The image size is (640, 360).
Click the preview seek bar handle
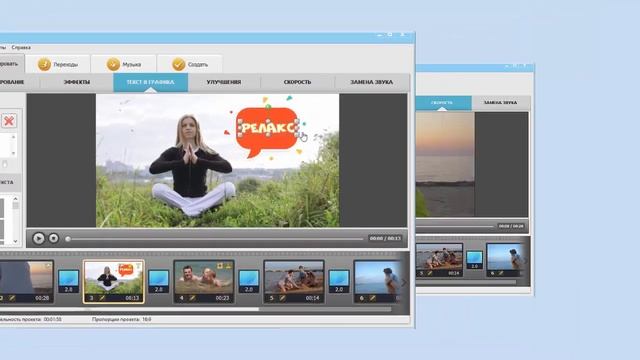coord(68,239)
